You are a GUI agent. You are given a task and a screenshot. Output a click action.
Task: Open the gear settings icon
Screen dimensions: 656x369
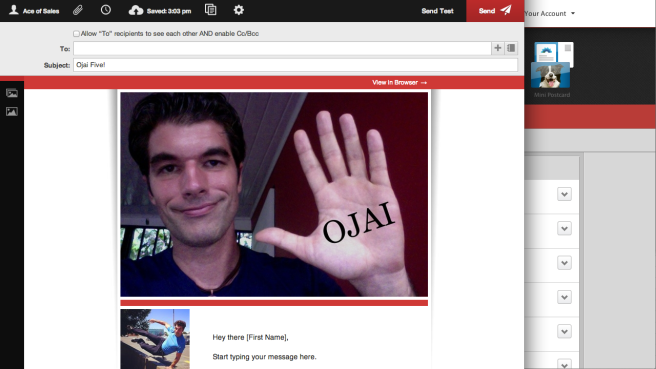238,10
